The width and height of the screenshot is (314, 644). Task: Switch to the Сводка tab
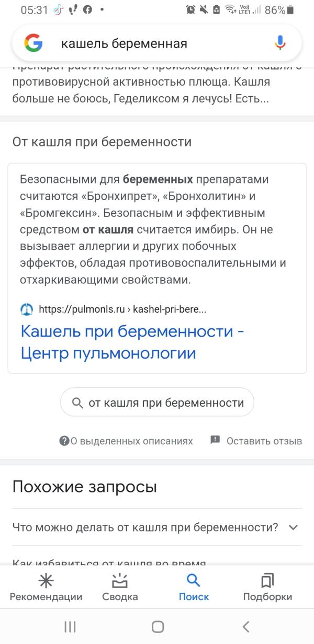[120, 588]
